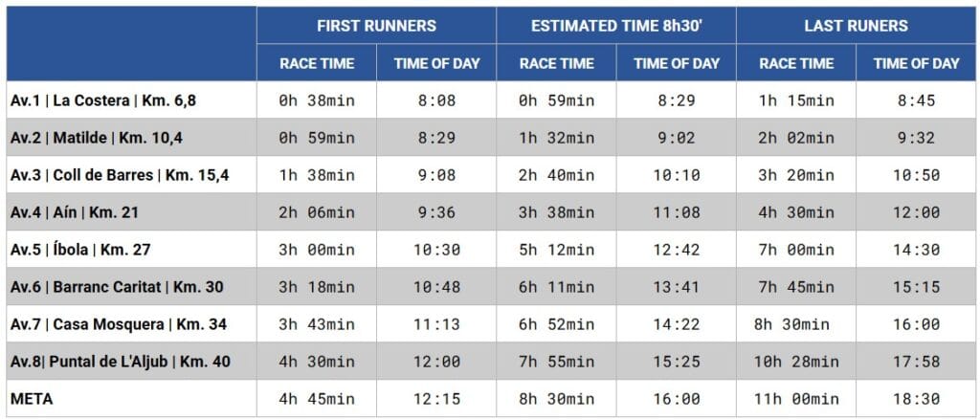Viewport: 980px width, 419px height.
Task: Click the Av.3 Coll de Barres row label
Action: point(120,175)
